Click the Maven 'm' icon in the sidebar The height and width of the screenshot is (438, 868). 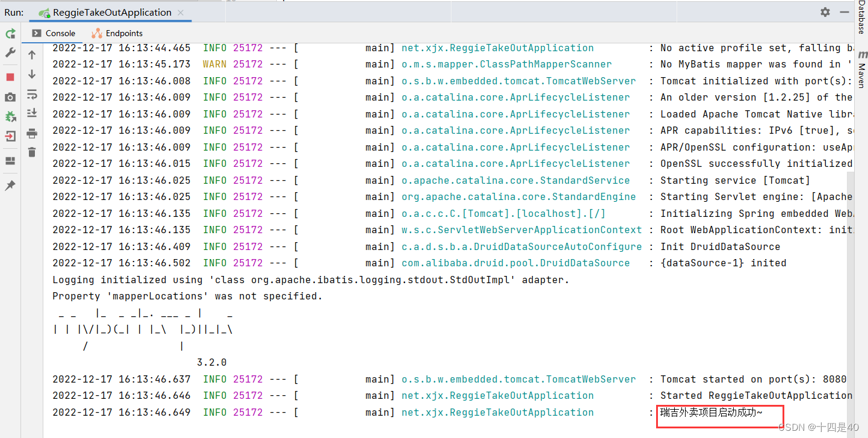[862, 55]
